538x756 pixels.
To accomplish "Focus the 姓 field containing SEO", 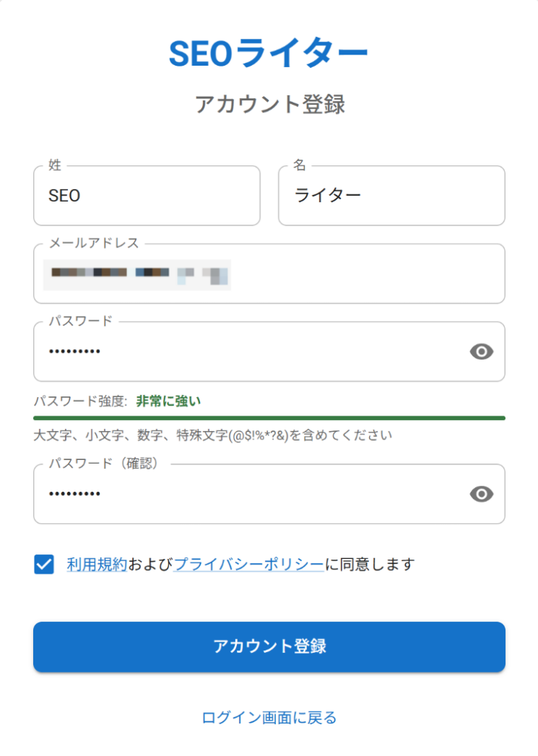I will 146,196.
